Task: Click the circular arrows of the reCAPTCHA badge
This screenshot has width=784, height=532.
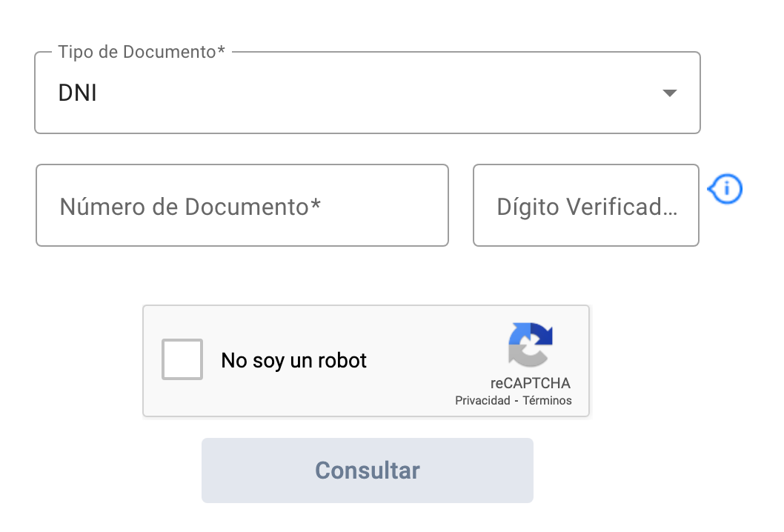Action: click(x=531, y=345)
